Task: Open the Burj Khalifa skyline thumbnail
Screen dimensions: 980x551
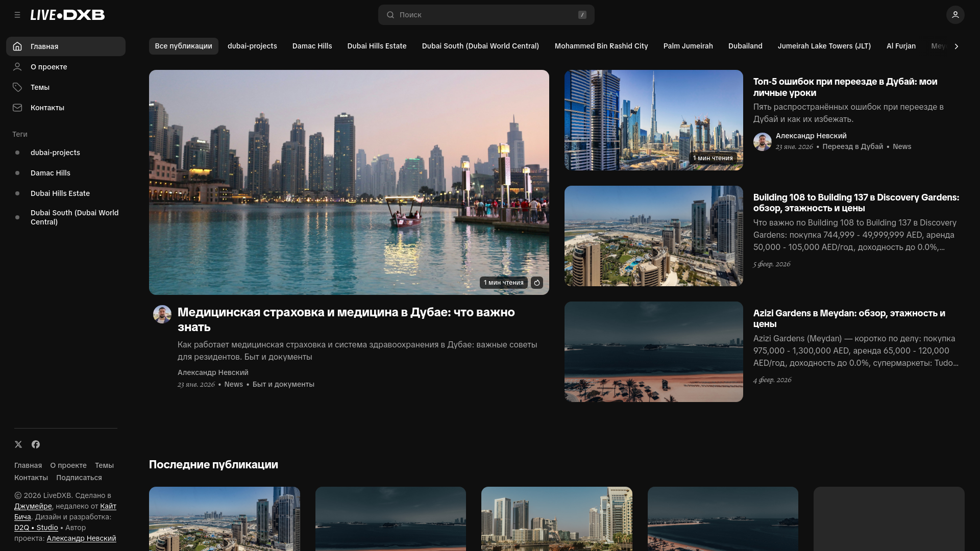Action: (x=654, y=120)
